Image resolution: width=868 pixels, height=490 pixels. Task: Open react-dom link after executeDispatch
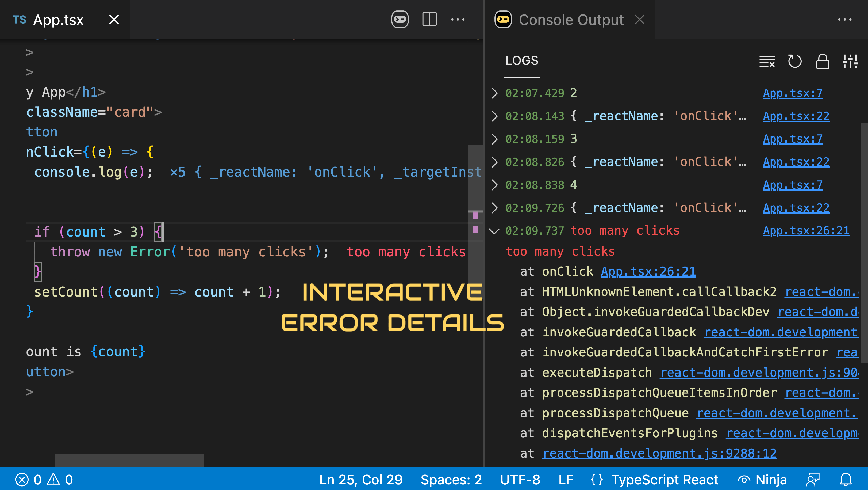pyautogui.click(x=759, y=373)
